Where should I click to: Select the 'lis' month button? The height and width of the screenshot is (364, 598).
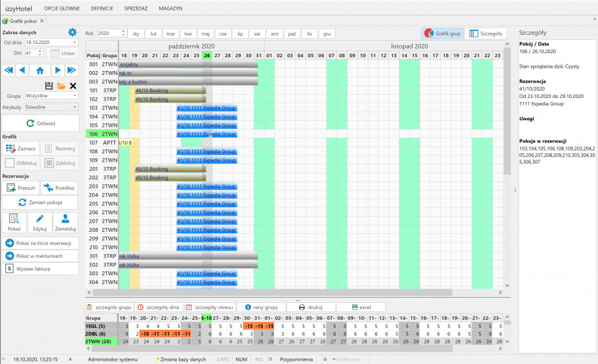coord(309,33)
